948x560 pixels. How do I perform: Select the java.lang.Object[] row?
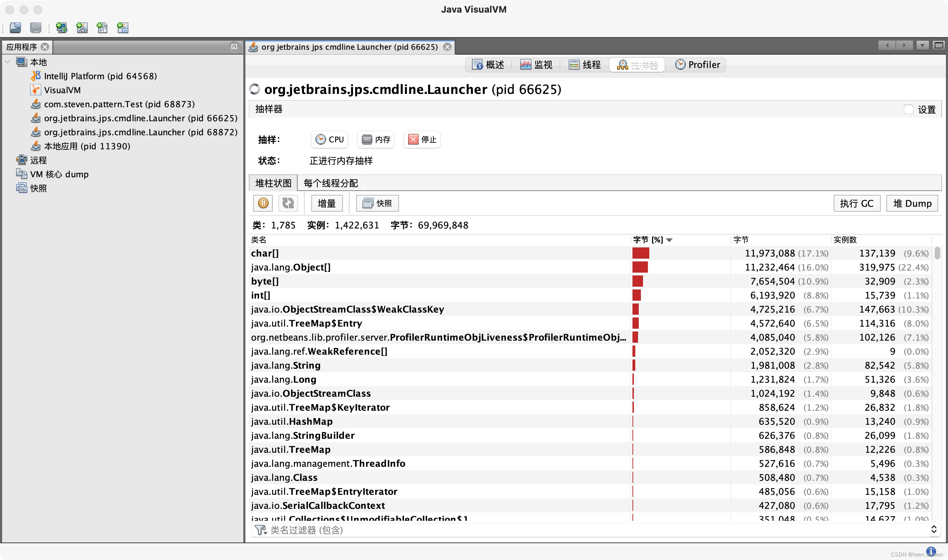(x=591, y=267)
